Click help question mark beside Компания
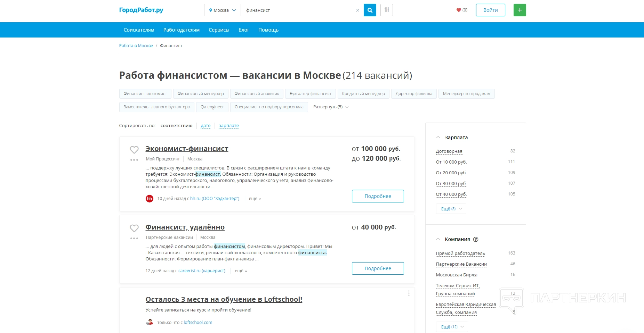Viewport: 644px width, 333px height. (x=476, y=239)
